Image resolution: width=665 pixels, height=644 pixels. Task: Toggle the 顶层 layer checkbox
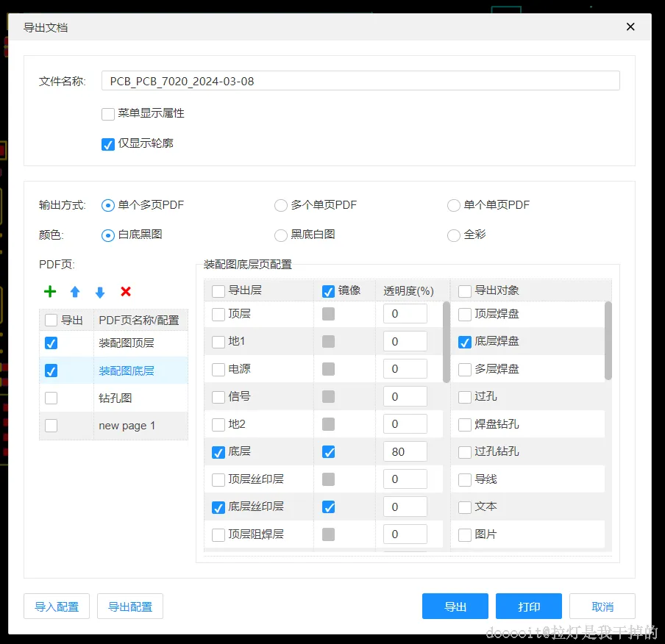(218, 313)
